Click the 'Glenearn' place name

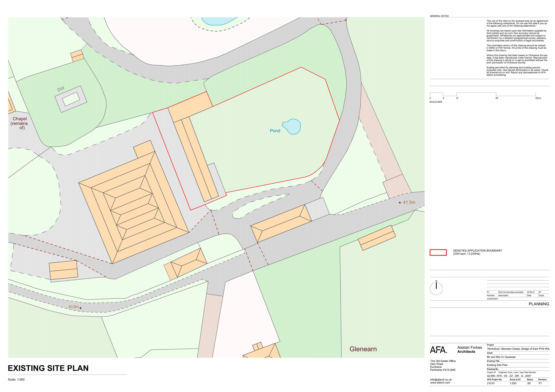[363, 349]
